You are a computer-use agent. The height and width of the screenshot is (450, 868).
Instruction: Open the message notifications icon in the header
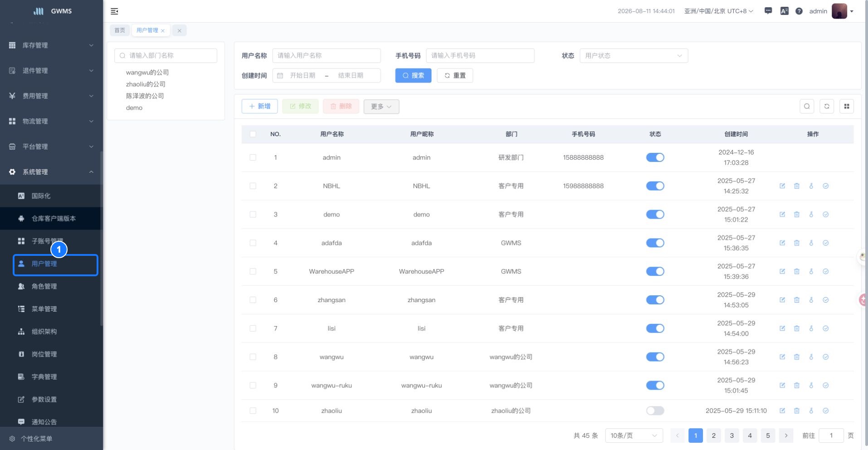click(x=768, y=11)
